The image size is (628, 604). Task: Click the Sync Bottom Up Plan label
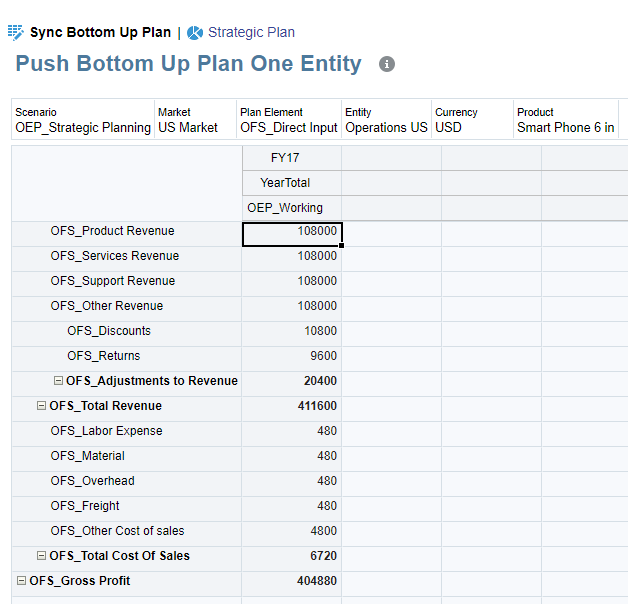pos(101,32)
